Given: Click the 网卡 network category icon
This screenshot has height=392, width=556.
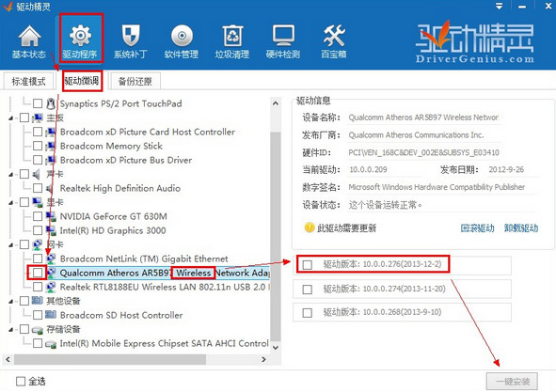Looking at the screenshot, I should click(37, 244).
